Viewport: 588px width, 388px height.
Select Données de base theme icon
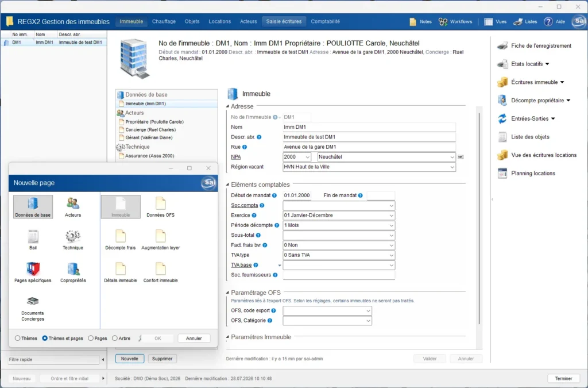(x=33, y=206)
